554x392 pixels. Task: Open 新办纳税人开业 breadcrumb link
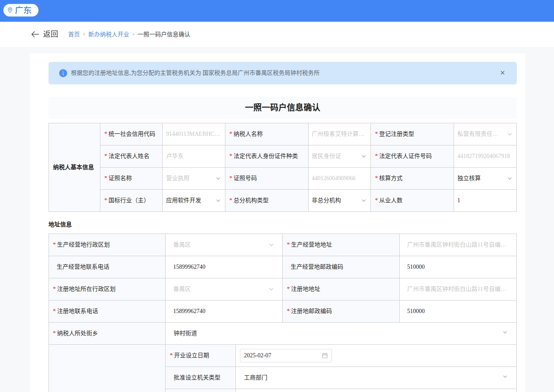(109, 34)
